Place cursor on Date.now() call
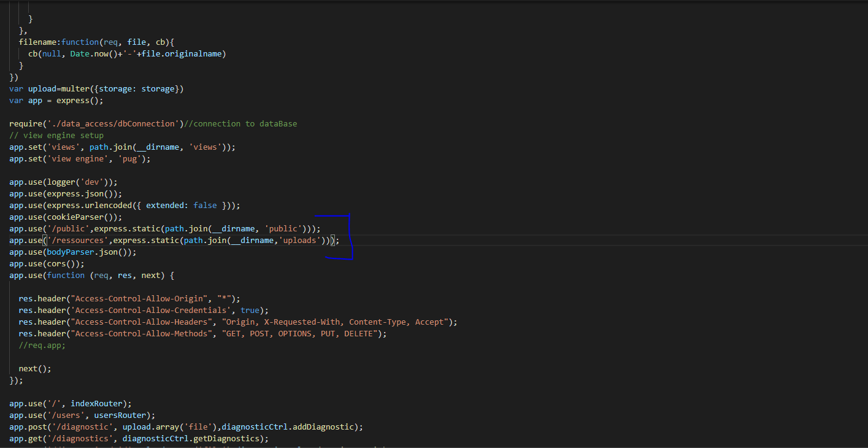The width and height of the screenshot is (868, 448). [x=93, y=54]
